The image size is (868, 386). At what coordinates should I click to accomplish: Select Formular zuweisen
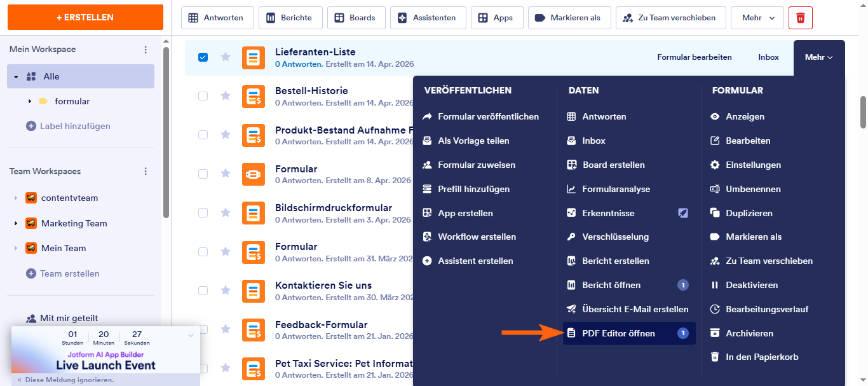469,165
